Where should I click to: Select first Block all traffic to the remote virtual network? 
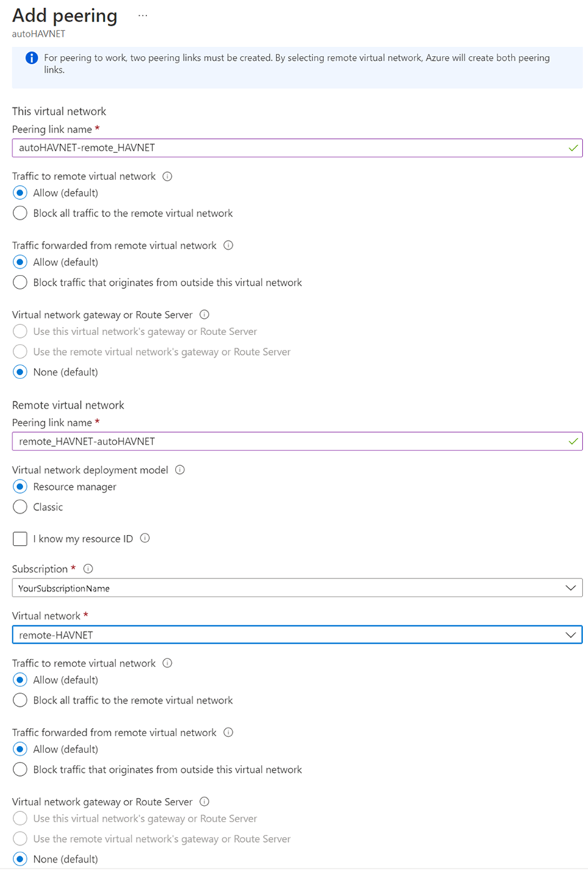pos(21,213)
